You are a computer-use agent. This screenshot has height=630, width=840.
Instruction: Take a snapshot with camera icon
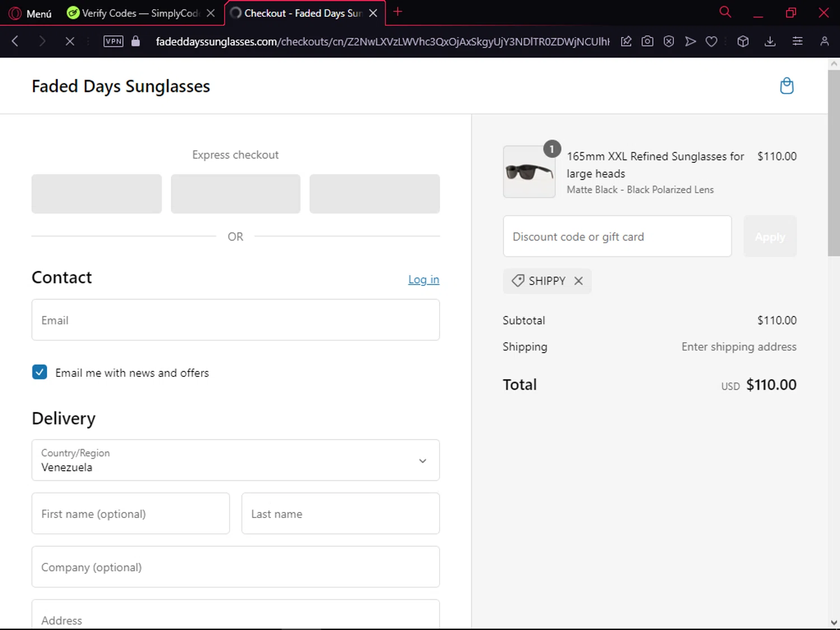(647, 41)
